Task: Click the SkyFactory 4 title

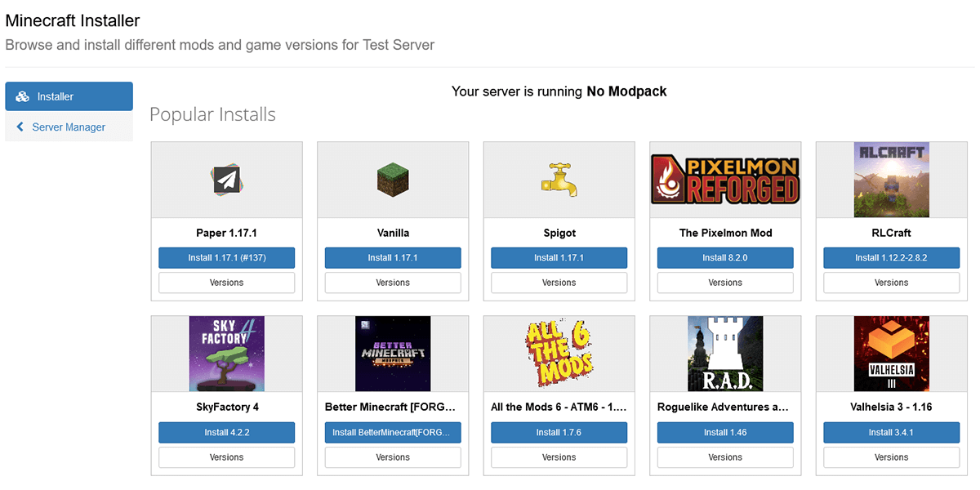Action: pos(227,407)
